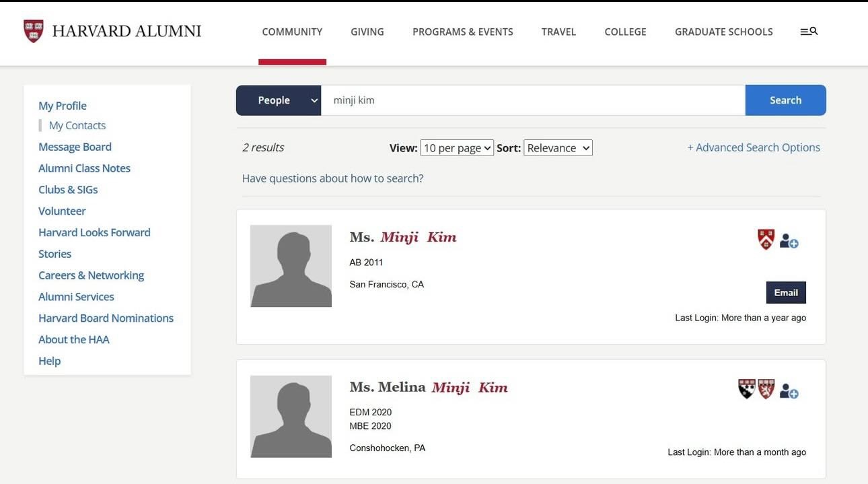Open About the HAA
Image resolution: width=868 pixels, height=484 pixels.
click(x=73, y=340)
